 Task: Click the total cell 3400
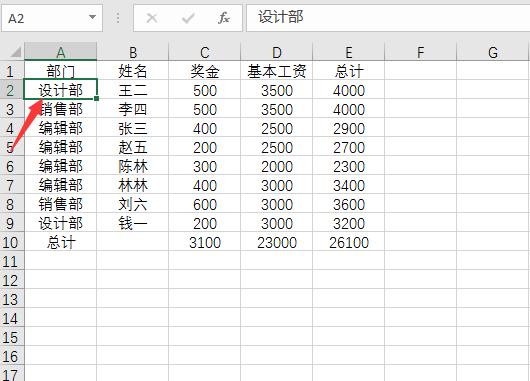348,185
